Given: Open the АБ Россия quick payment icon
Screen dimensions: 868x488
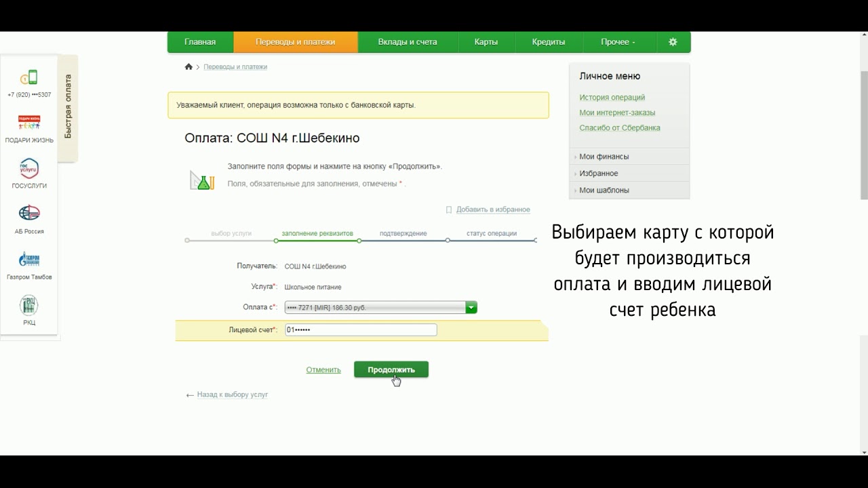Looking at the screenshot, I should tap(29, 213).
